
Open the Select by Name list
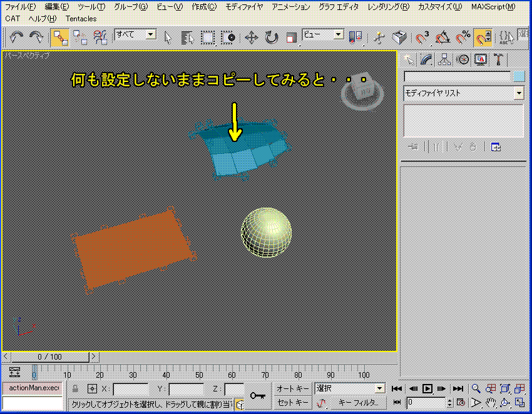tap(187, 38)
